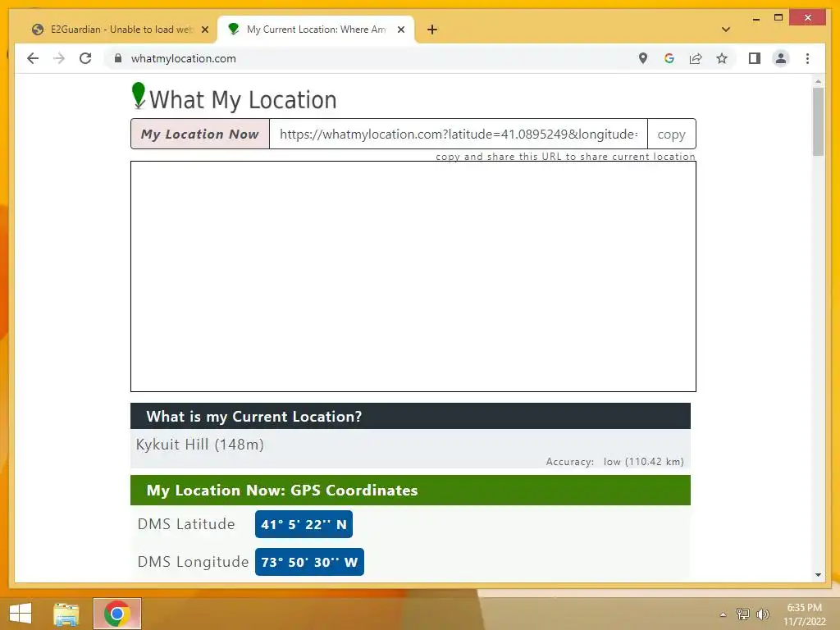The height and width of the screenshot is (630, 840).
Task: Select the My Current Location tab
Action: point(315,30)
